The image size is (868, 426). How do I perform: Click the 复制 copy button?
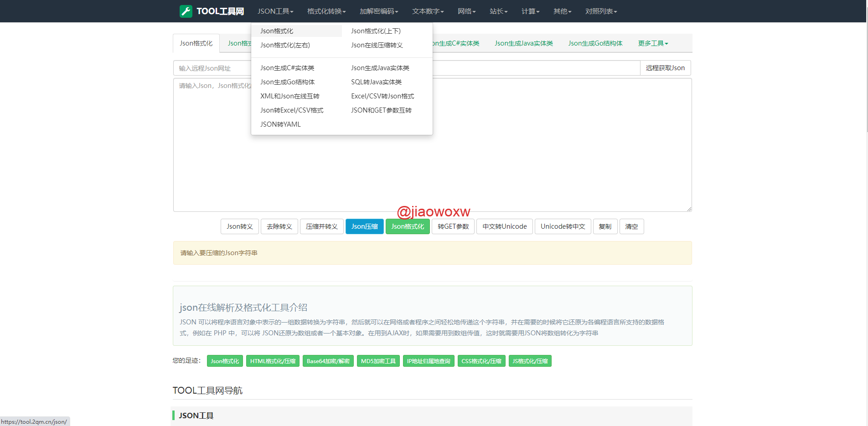point(605,226)
